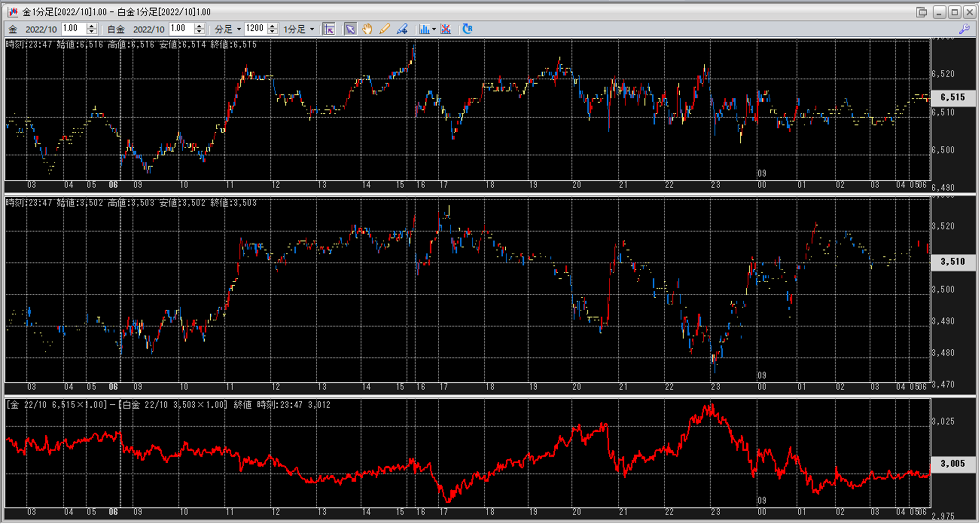Toggle the crosshair cursor display button
Viewport: 980px width, 524px height.
pyautogui.click(x=329, y=29)
